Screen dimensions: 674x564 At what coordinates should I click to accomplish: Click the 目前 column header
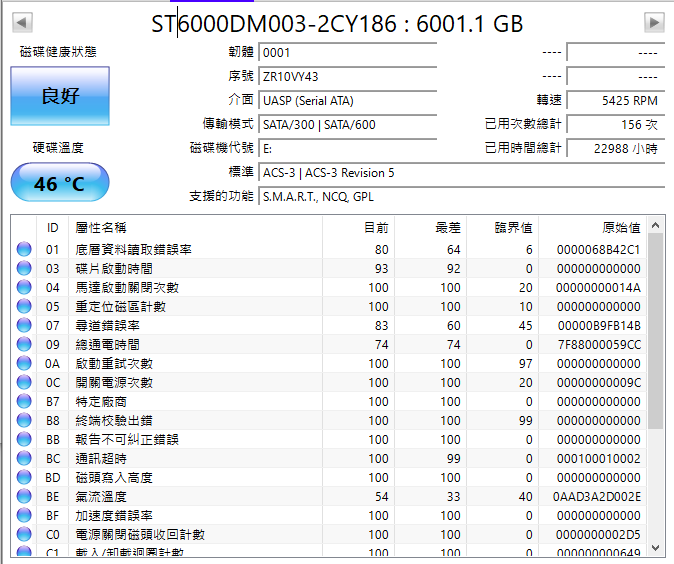tap(358, 227)
